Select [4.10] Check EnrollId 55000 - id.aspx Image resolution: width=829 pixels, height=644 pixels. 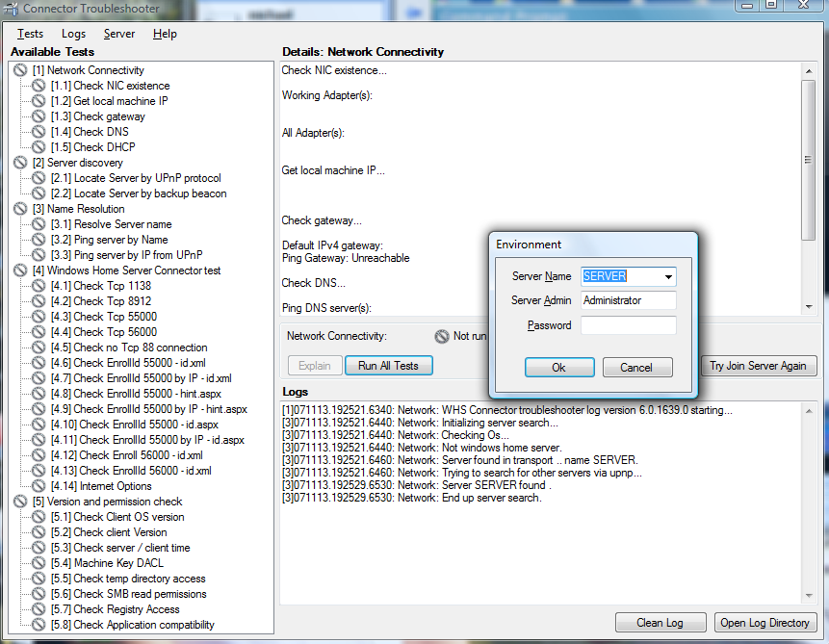134,425
